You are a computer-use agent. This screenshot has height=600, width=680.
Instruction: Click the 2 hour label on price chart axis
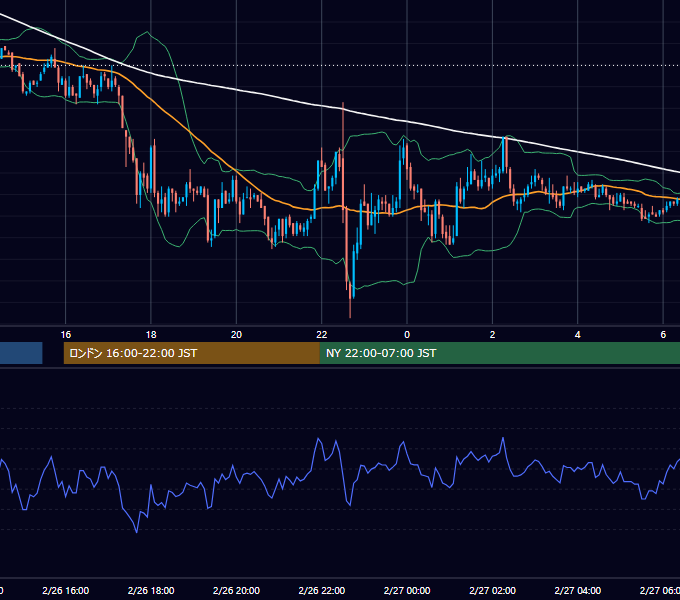[x=492, y=335]
